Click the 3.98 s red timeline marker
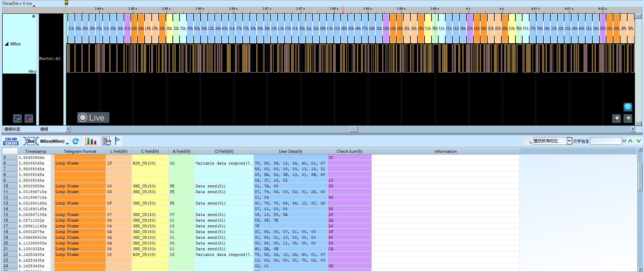The width and height of the screenshot is (644, 273). point(343,10)
